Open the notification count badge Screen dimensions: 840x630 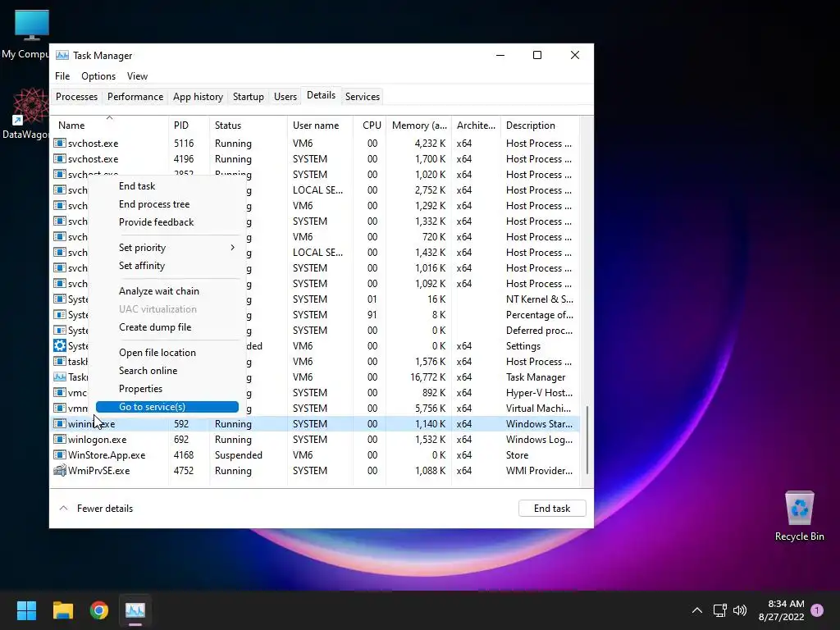click(817, 610)
